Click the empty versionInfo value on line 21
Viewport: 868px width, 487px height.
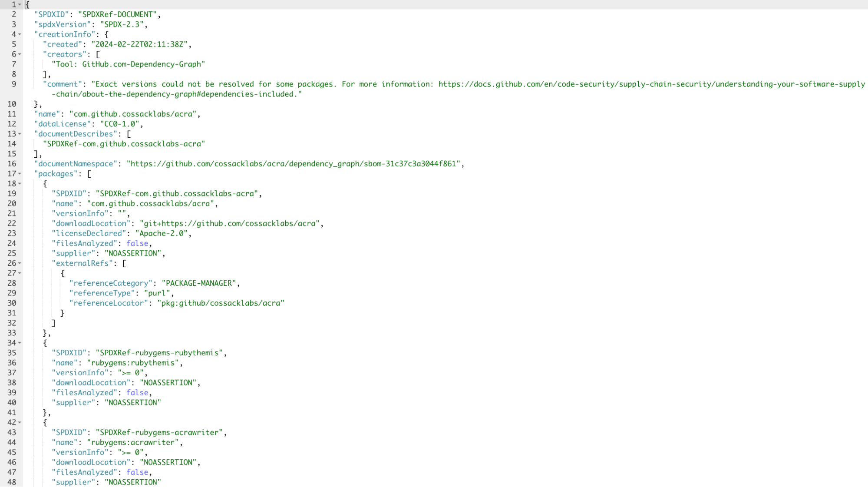[122, 213]
